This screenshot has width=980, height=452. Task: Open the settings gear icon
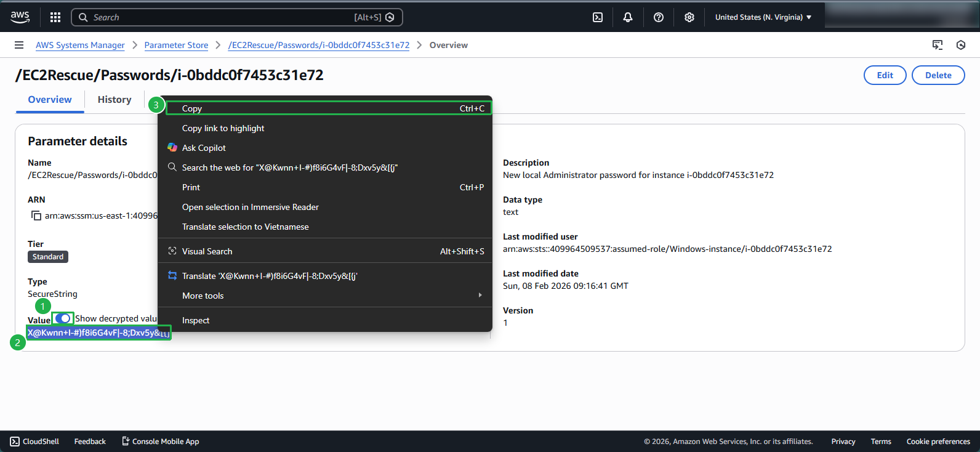tap(689, 17)
